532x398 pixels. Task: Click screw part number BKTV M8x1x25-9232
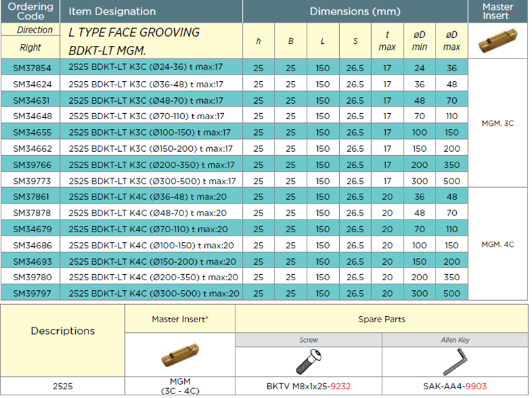309,387
